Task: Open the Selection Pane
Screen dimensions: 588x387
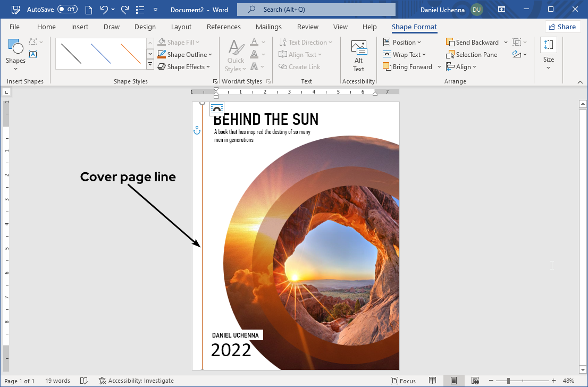Action: [x=472, y=55]
